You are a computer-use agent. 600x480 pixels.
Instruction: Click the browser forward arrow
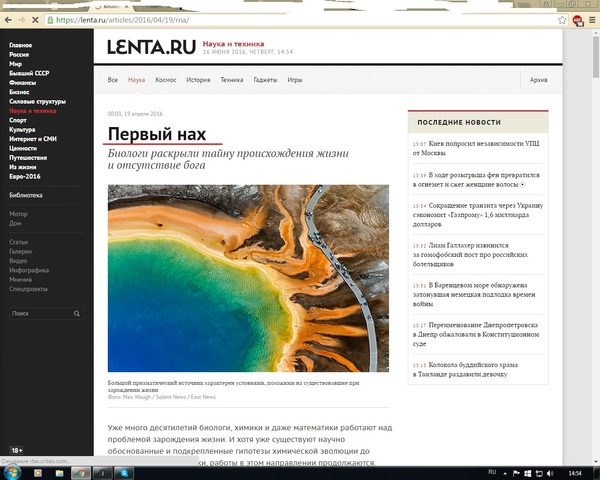pyautogui.click(x=21, y=20)
